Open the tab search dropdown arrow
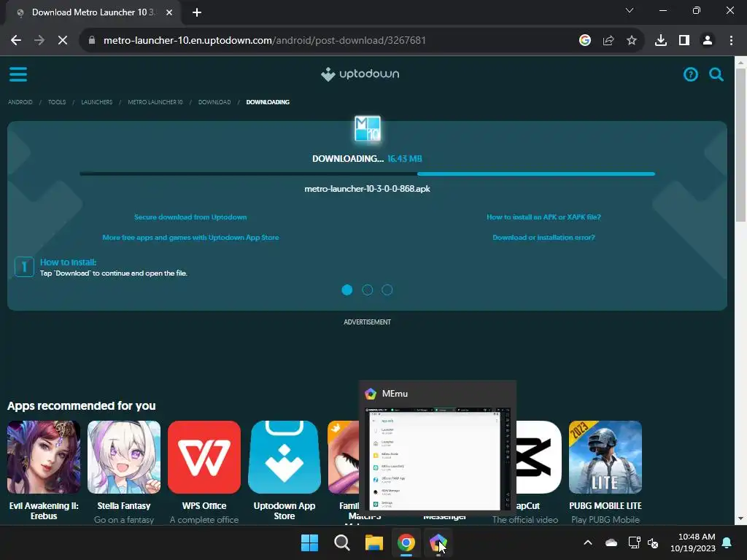This screenshot has height=560, width=747. [630, 10]
